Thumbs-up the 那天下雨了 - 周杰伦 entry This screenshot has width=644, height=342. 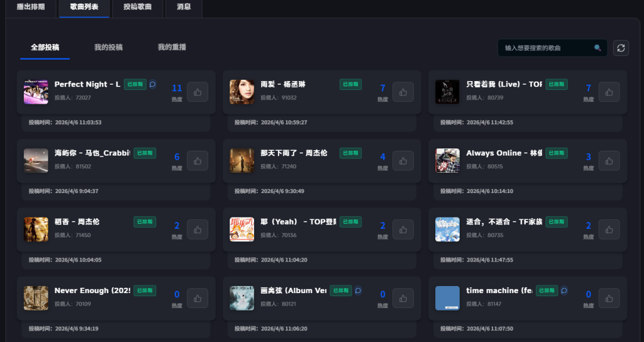[403, 161]
